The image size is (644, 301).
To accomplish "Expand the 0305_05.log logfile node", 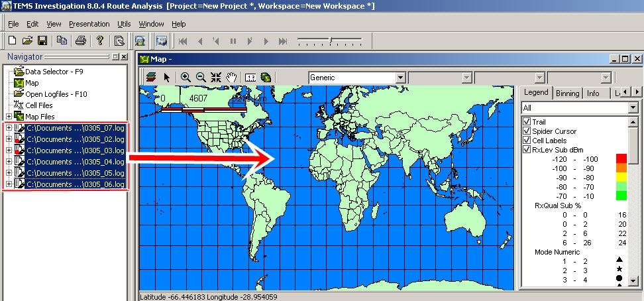I will point(9,173).
